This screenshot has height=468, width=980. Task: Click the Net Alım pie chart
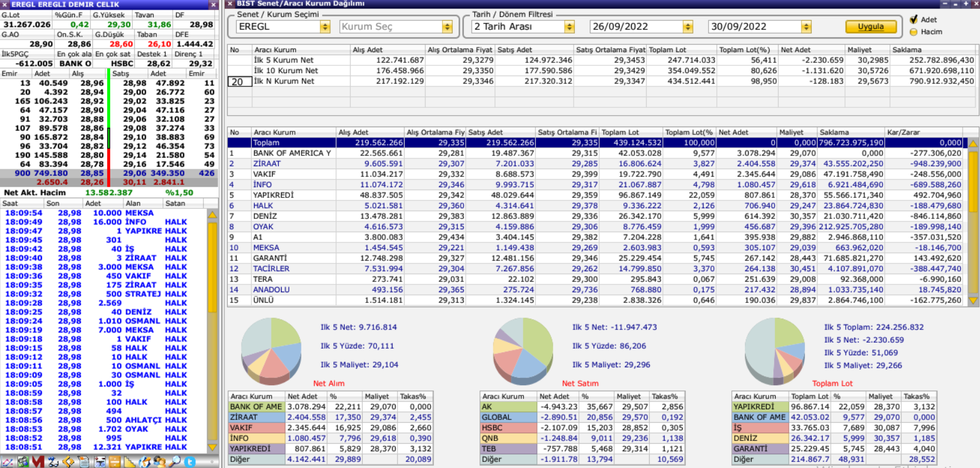coord(271,352)
